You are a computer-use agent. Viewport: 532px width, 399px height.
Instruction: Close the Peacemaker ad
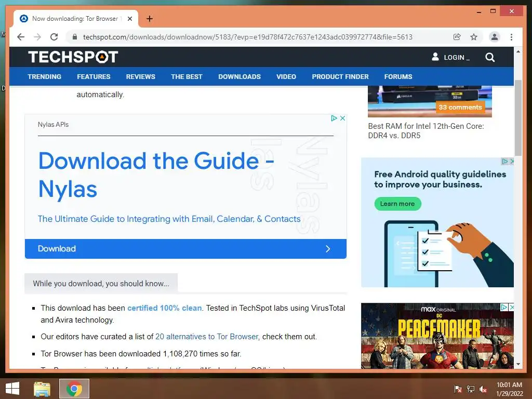[x=512, y=307]
